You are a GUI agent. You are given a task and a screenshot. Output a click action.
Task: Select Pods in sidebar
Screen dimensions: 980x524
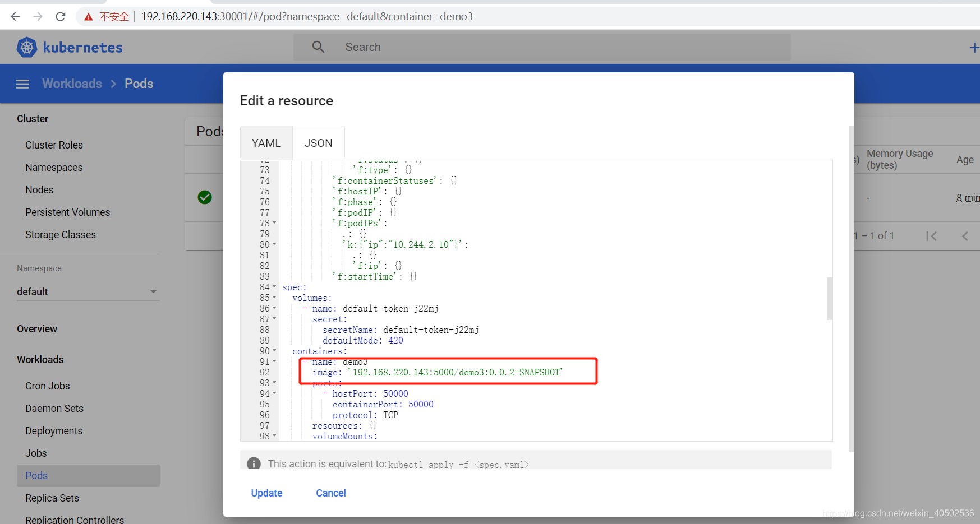[x=88, y=476]
